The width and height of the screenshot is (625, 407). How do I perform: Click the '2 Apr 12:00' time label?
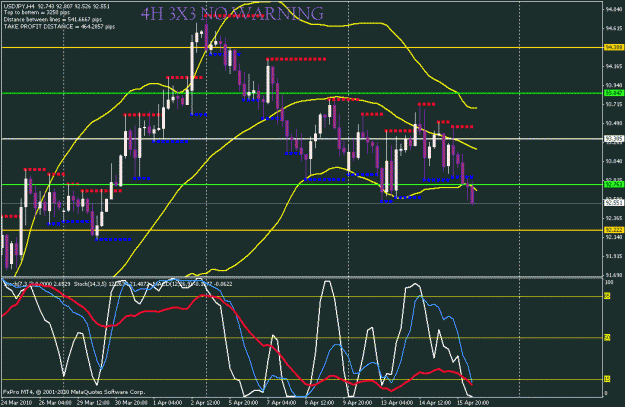[205, 403]
